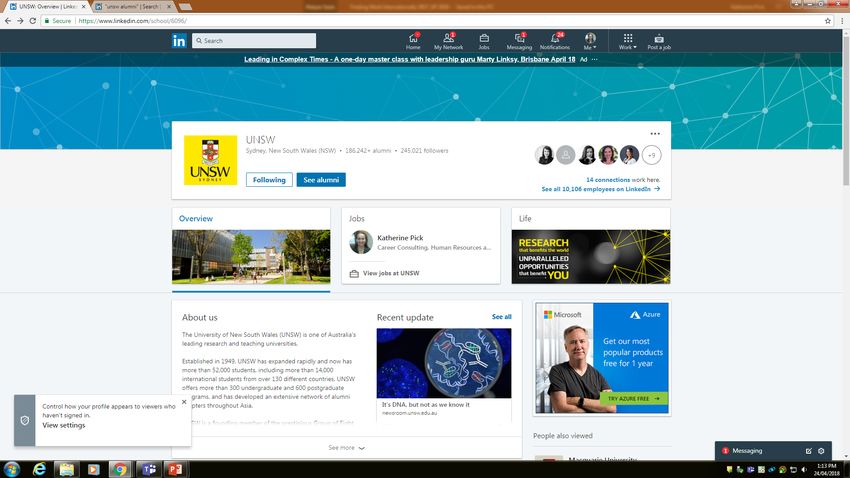Go to Home in LinkedIn nav
The height and width of the screenshot is (478, 850).
(x=413, y=41)
